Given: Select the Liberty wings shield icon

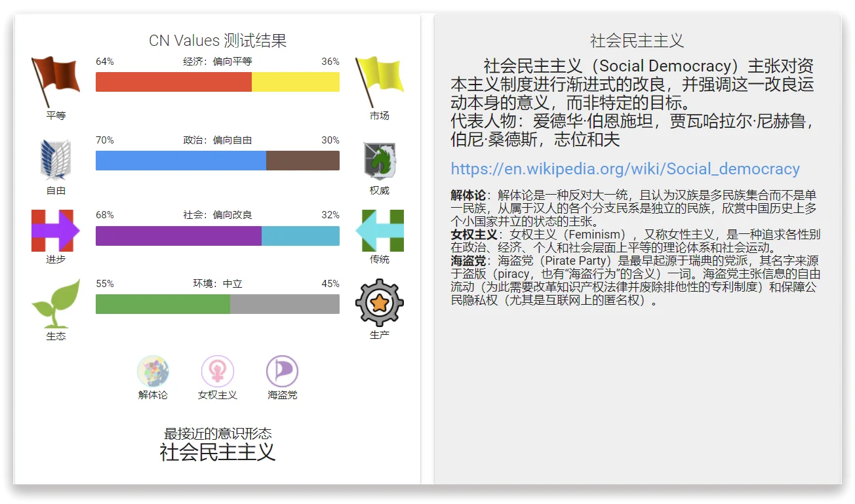Looking at the screenshot, I should coord(56,159).
